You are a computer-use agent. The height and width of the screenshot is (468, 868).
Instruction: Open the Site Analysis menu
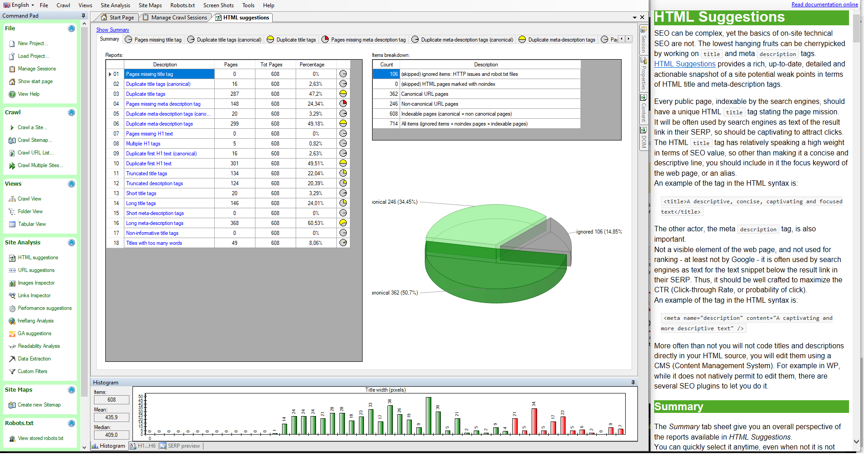click(x=115, y=5)
